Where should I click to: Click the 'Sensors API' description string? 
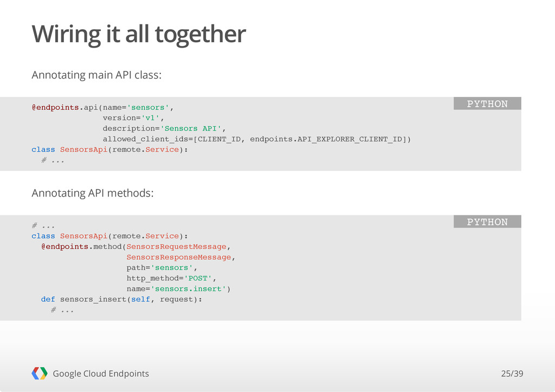(x=190, y=128)
